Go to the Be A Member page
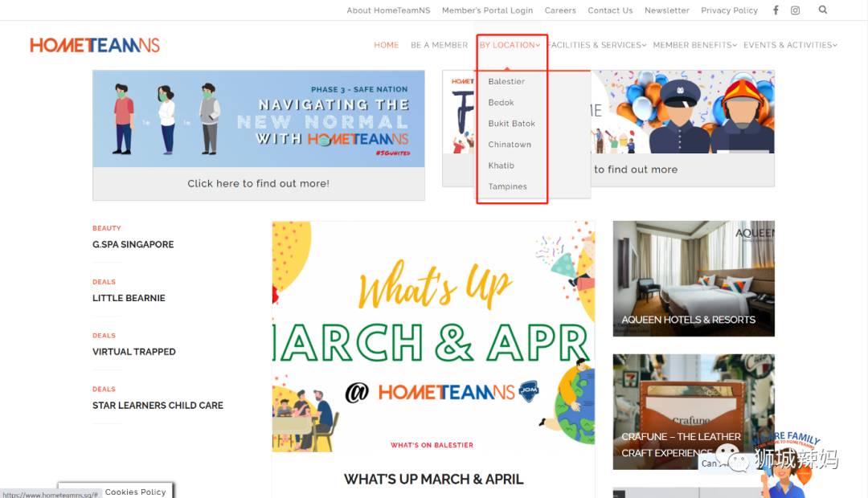Viewport: 868px width, 498px height. click(439, 45)
